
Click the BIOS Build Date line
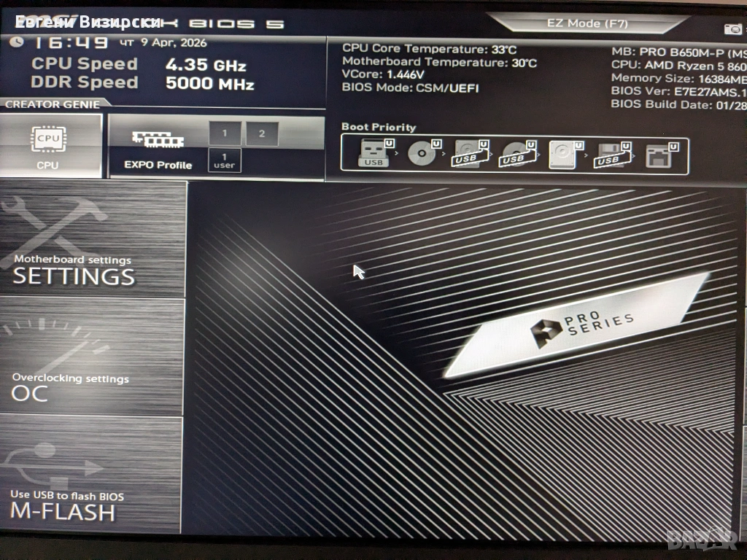pos(679,104)
